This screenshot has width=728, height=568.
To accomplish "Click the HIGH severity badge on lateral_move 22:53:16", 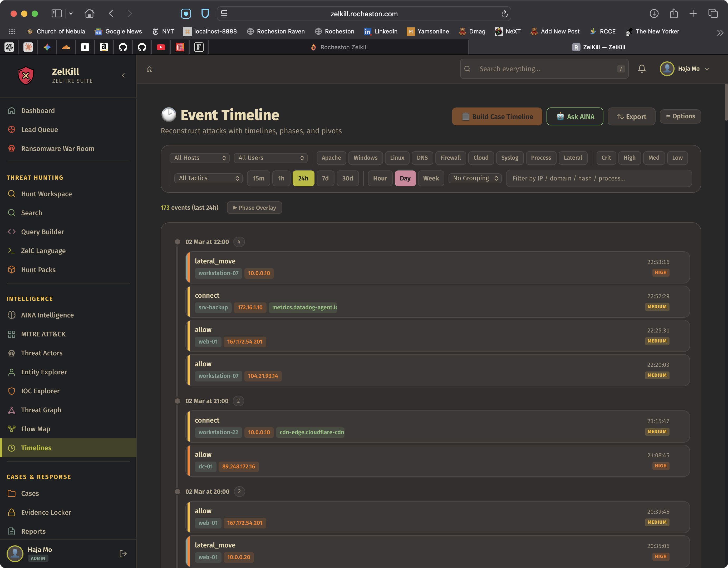I will [x=660, y=272].
